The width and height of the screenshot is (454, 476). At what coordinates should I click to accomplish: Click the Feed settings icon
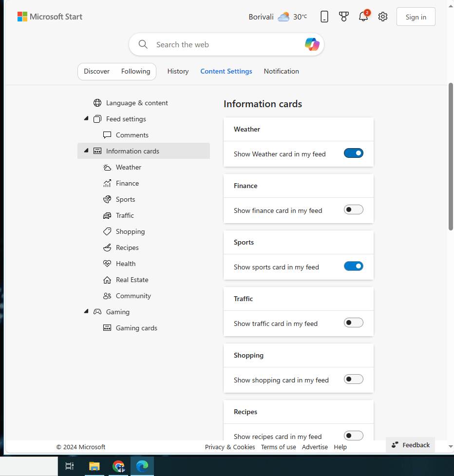click(97, 119)
